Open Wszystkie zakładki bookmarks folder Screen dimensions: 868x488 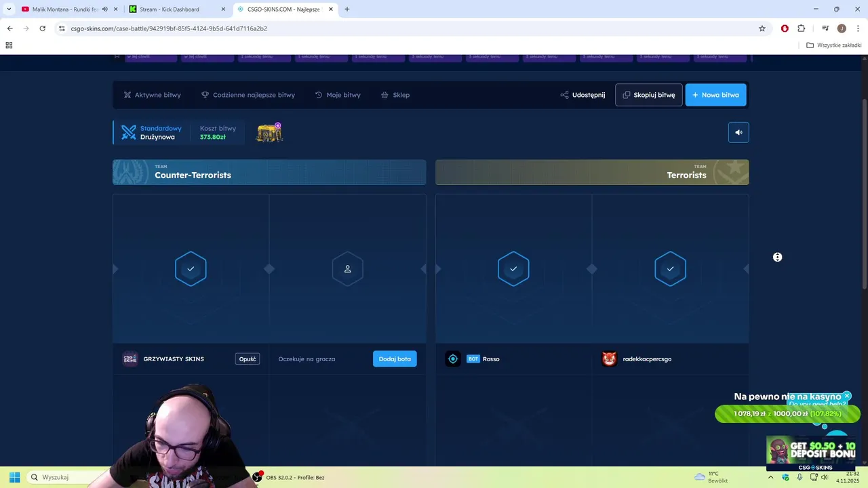click(834, 45)
